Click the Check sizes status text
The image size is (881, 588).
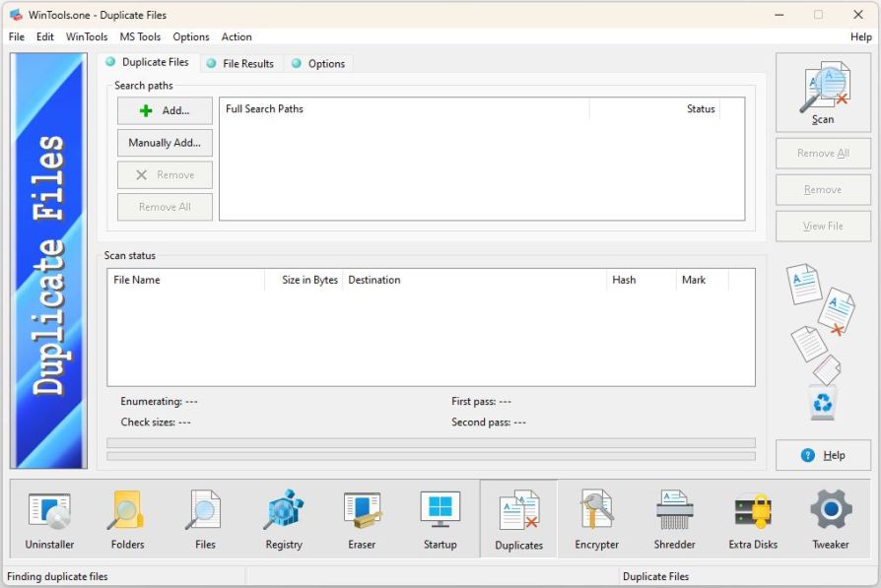tap(156, 423)
